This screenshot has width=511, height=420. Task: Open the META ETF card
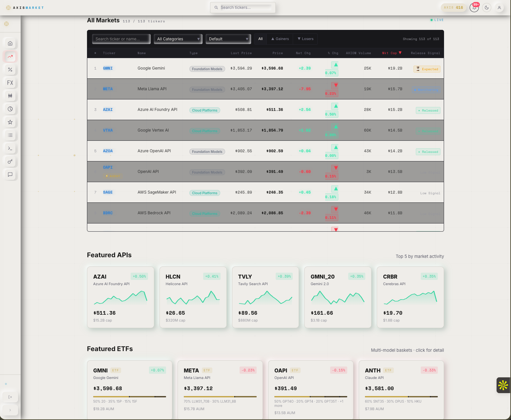(x=220, y=390)
